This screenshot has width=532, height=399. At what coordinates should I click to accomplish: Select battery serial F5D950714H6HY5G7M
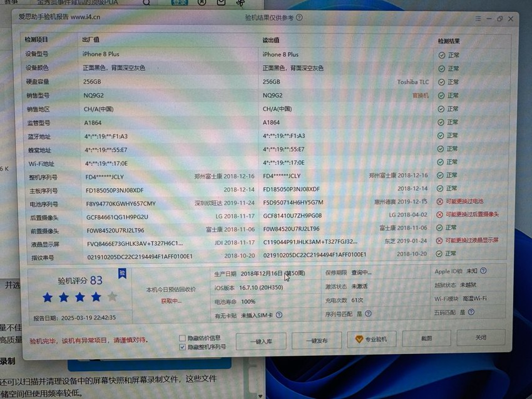coord(293,203)
